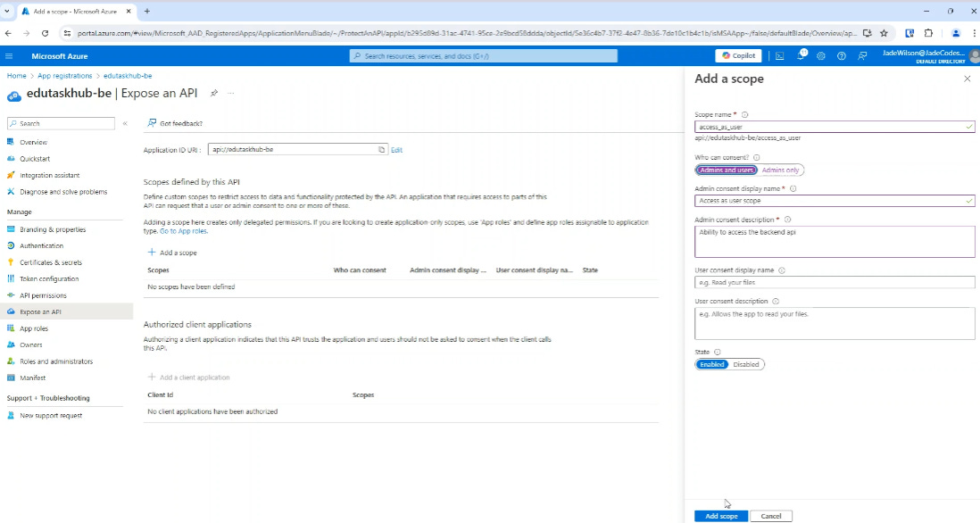
Task: Click the Got feedback? button
Action: click(x=175, y=124)
